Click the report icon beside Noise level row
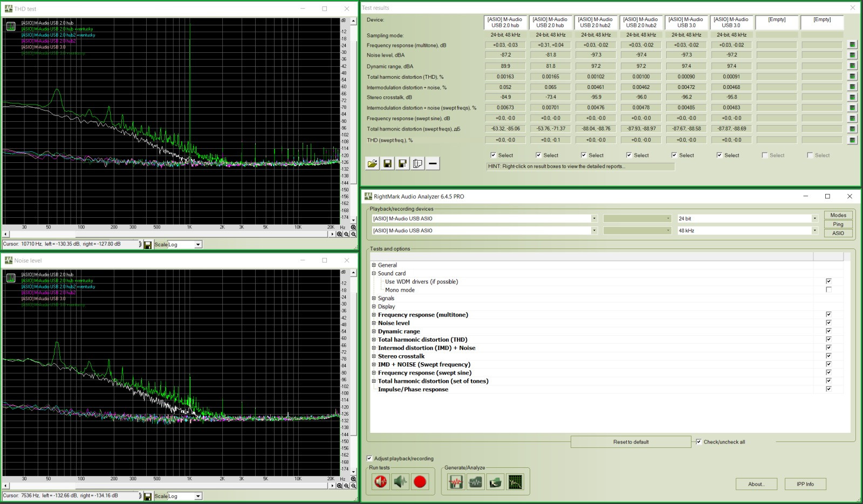This screenshot has height=504, width=863. (x=852, y=55)
